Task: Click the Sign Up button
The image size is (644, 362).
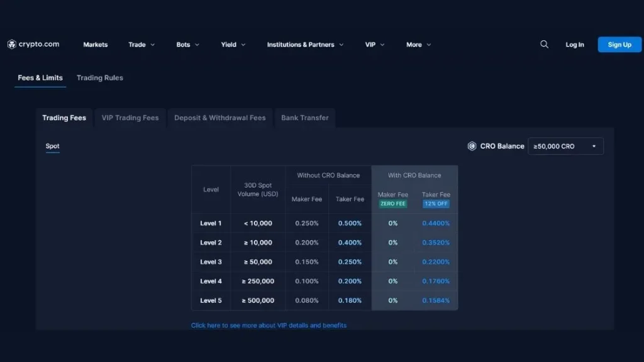Action: point(619,44)
